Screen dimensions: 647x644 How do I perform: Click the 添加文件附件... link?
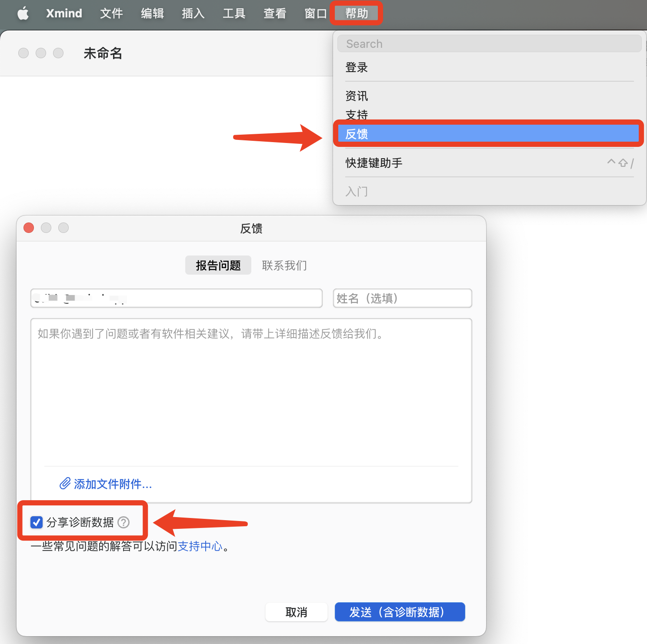[x=113, y=484]
